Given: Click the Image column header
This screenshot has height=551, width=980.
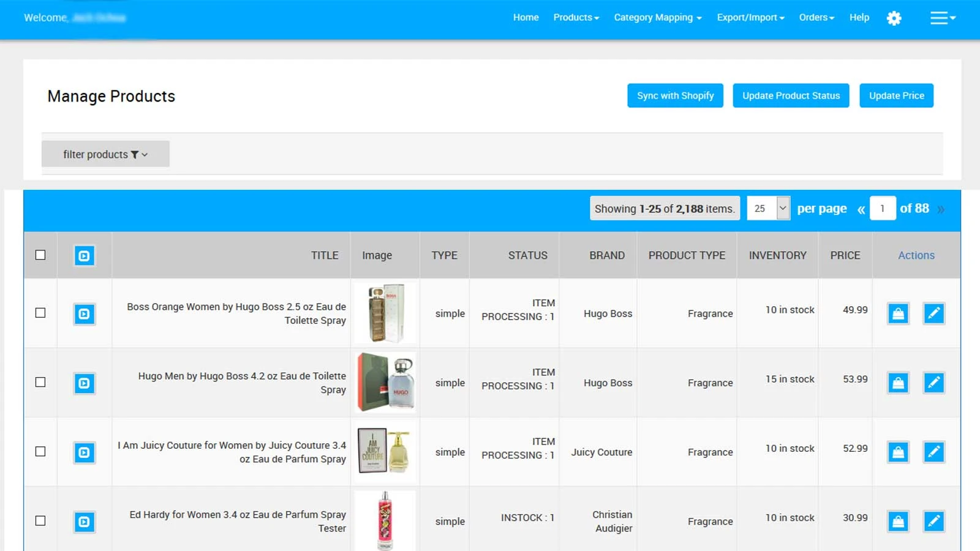Looking at the screenshot, I should tap(377, 255).
